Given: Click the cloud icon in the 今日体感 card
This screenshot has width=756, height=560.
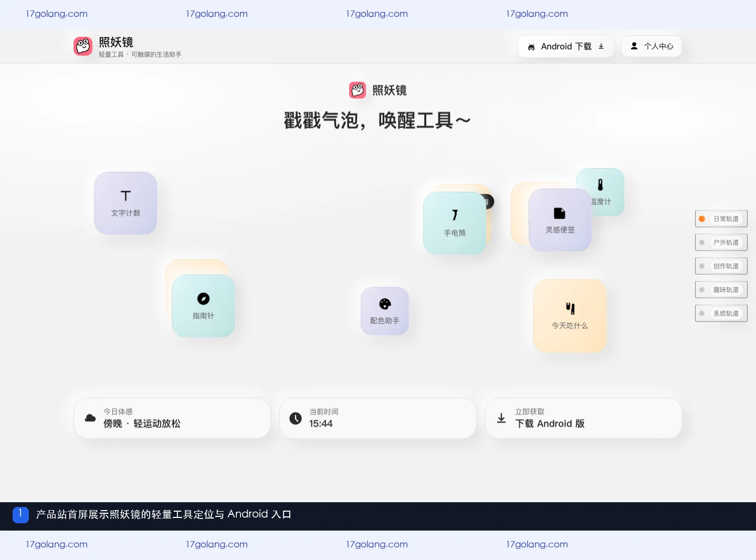Looking at the screenshot, I should point(90,418).
